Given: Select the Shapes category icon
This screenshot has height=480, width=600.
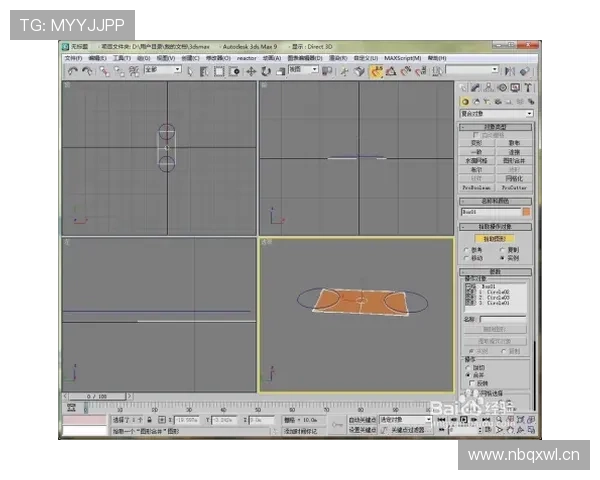Looking at the screenshot, I should [x=476, y=102].
